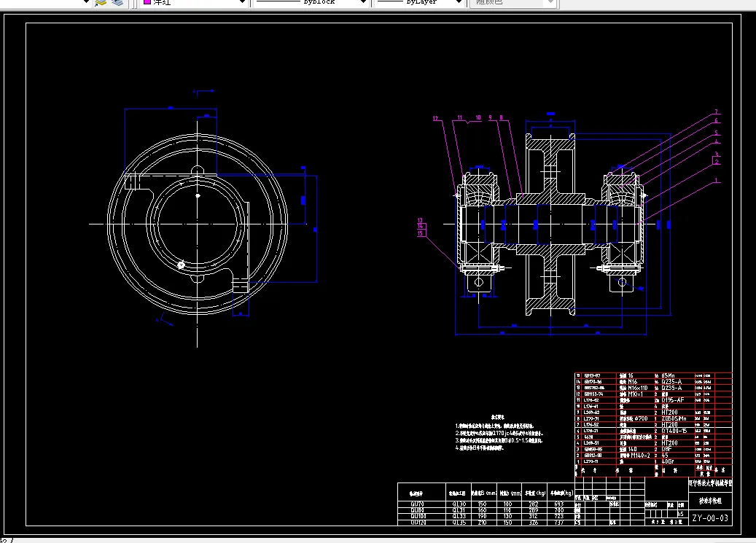The width and height of the screenshot is (756, 543).
Task: Select the QL33 cell in the table
Action: 459,516
